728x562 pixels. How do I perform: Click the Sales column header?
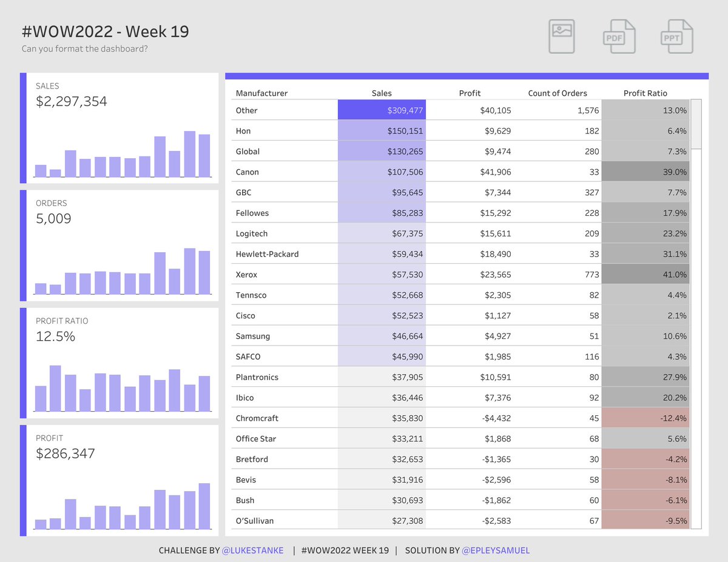[x=382, y=93]
